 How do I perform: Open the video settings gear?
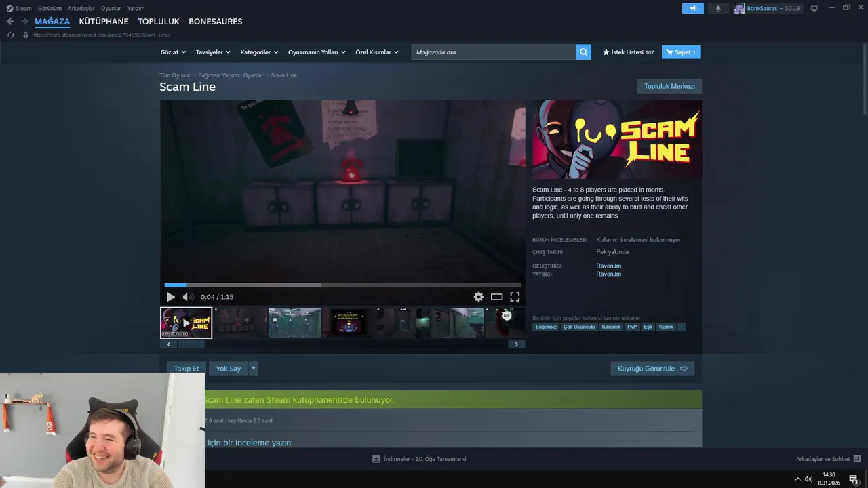tap(479, 297)
